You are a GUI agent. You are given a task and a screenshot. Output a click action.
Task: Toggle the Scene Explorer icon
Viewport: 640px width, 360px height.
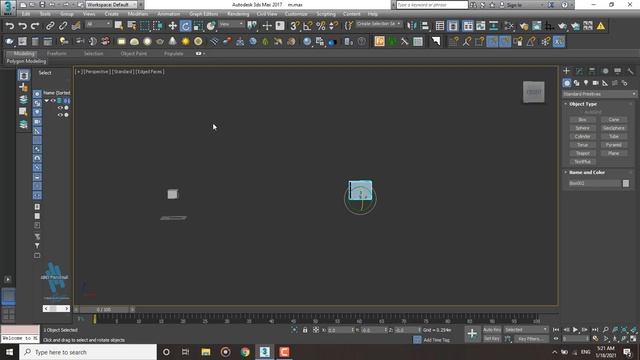pyautogui.click(x=440, y=26)
